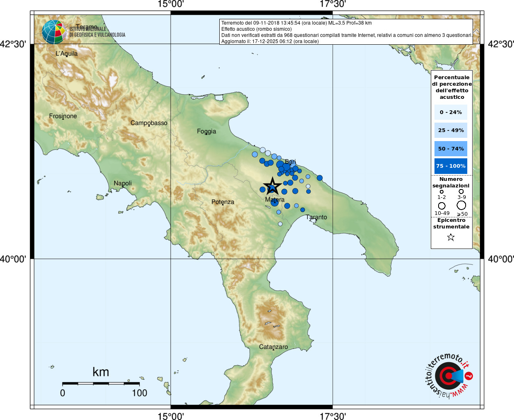The width and height of the screenshot is (514, 420).
Task: Click the 15°00' longitude label on the top edge
Action: [x=171, y=4]
